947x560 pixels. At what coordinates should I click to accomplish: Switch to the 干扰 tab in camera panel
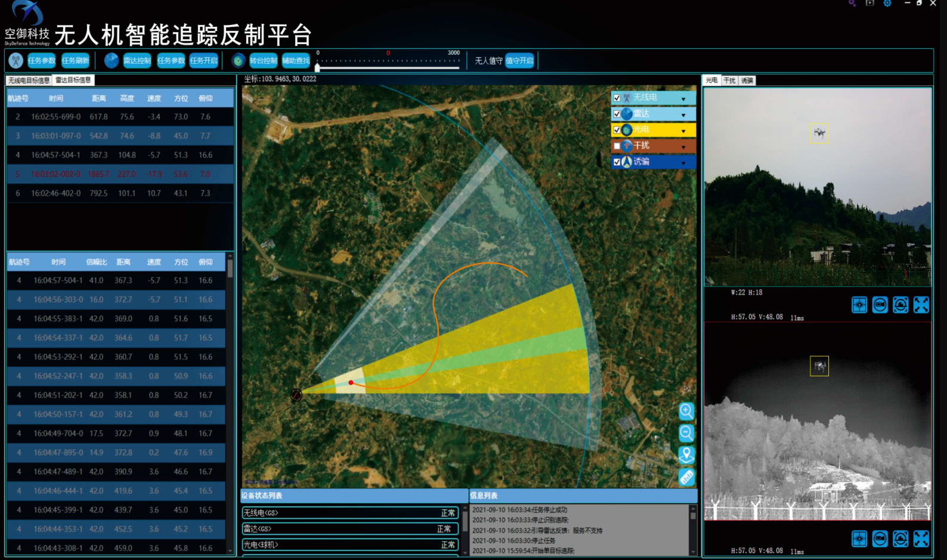(729, 81)
